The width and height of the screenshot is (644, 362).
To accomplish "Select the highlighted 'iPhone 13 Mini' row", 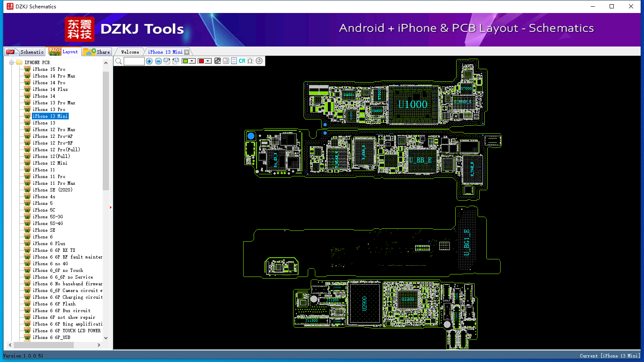I will (50, 116).
